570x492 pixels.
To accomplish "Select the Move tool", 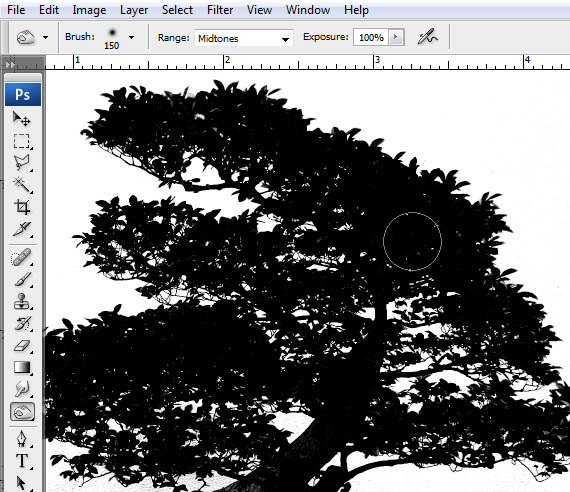I will pyautogui.click(x=22, y=119).
